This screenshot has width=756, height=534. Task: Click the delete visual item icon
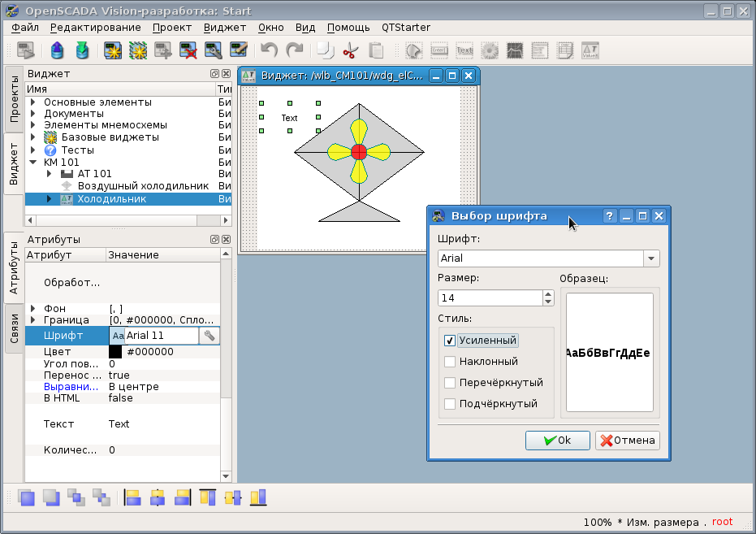(188, 50)
